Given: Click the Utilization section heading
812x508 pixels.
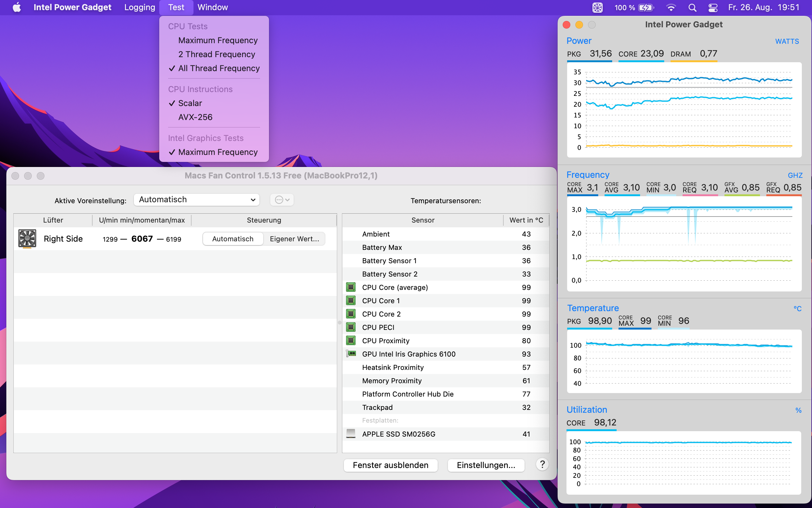Looking at the screenshot, I should click(x=586, y=410).
